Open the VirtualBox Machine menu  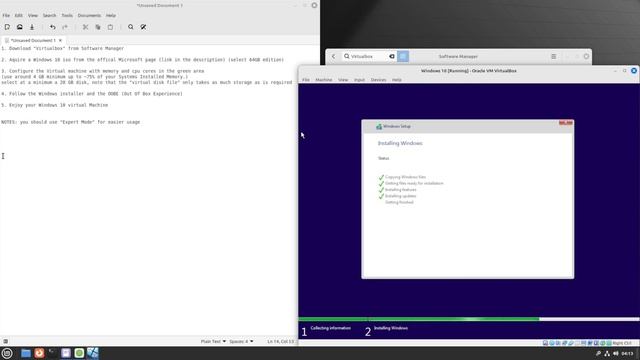[324, 80]
